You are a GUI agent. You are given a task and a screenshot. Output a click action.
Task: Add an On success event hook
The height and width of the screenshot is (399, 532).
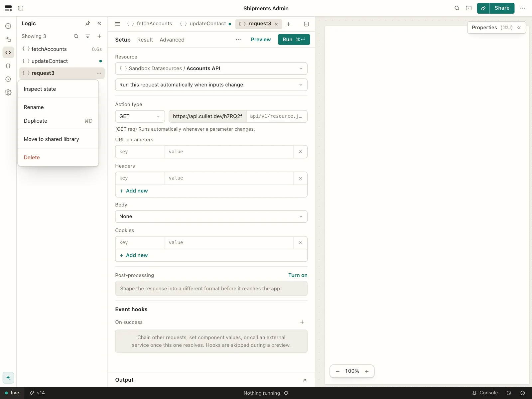[x=302, y=322]
